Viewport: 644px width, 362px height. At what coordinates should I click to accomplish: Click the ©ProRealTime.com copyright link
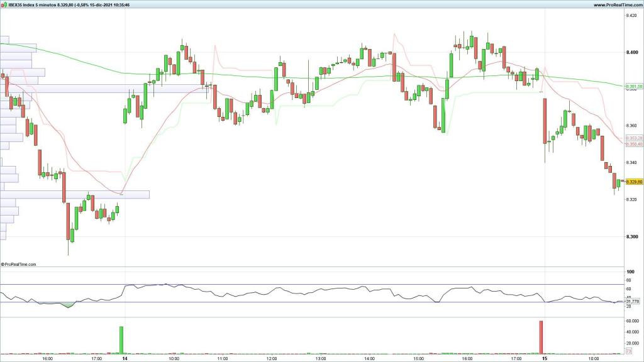point(19,265)
